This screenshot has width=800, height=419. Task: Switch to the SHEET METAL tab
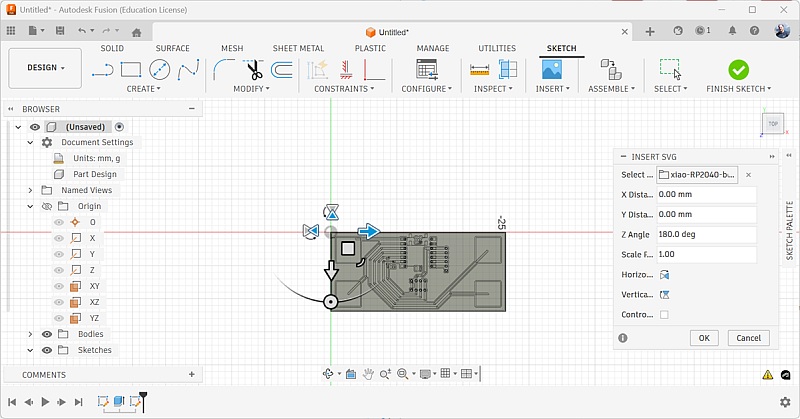pyautogui.click(x=298, y=48)
